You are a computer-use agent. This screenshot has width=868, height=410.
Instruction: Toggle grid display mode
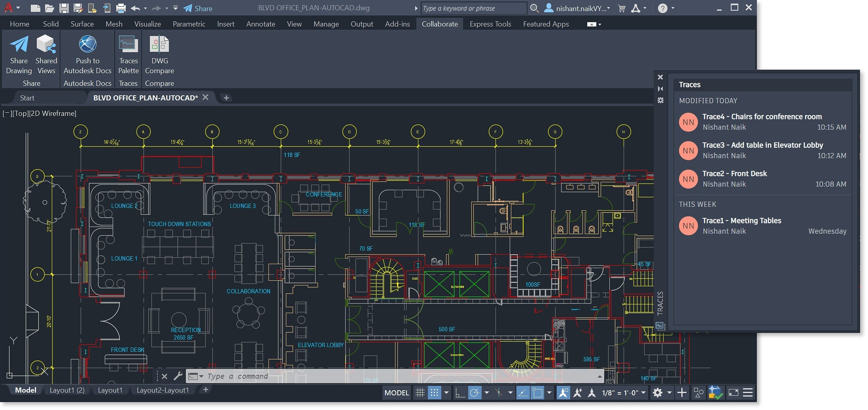coord(420,393)
